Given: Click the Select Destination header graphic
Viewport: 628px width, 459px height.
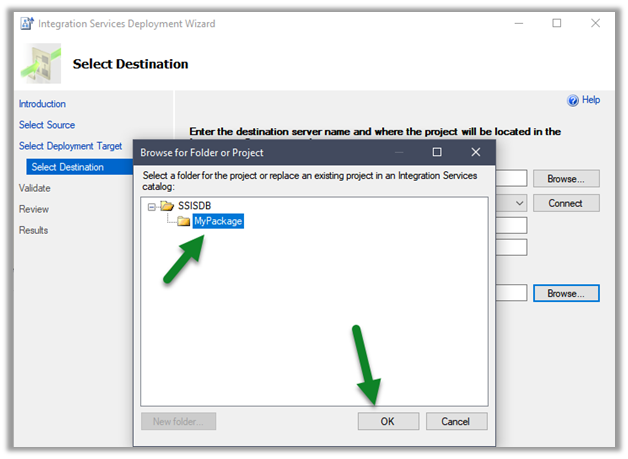Looking at the screenshot, I should (x=40, y=62).
